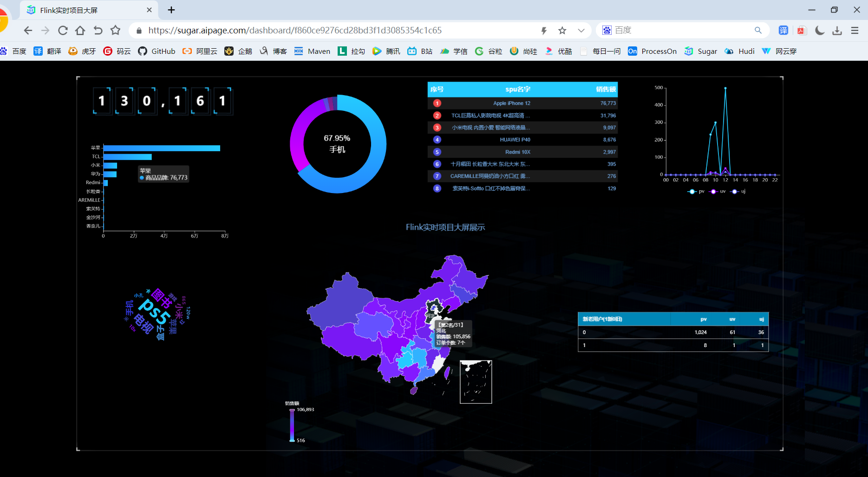Click the Flink实时项目大屏展示 title text
The width and height of the screenshot is (868, 477).
click(445, 227)
